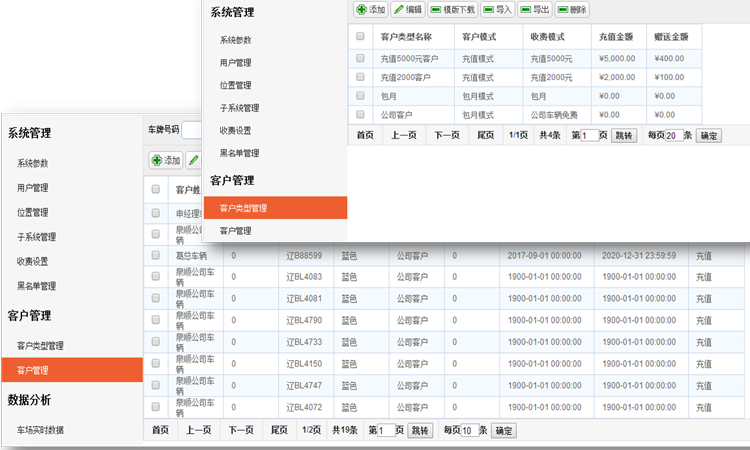
Task: Tick the checkbox for 充值5000元客户 row
Action: point(360,58)
